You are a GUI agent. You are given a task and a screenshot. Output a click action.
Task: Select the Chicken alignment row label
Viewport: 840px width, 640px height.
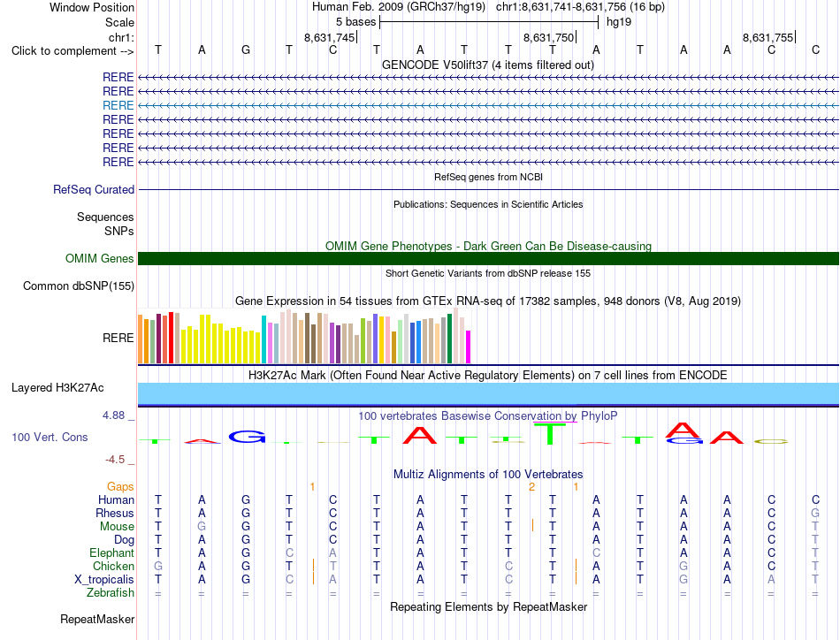pyautogui.click(x=113, y=566)
